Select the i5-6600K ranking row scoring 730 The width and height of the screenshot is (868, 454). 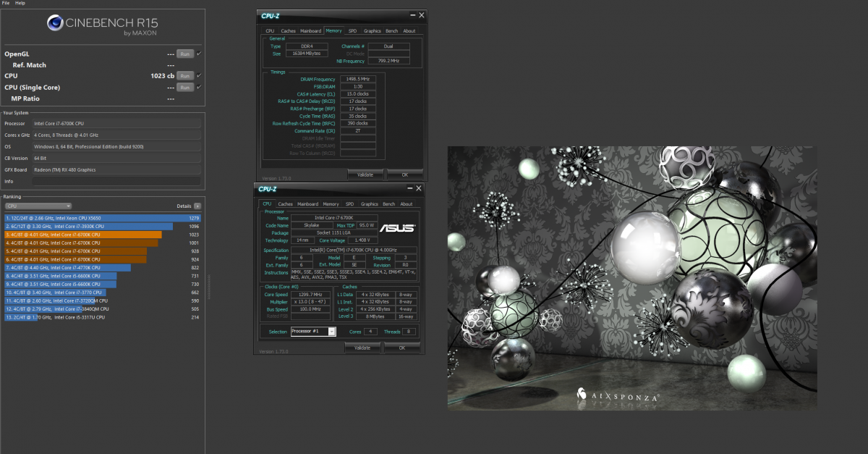click(102, 284)
